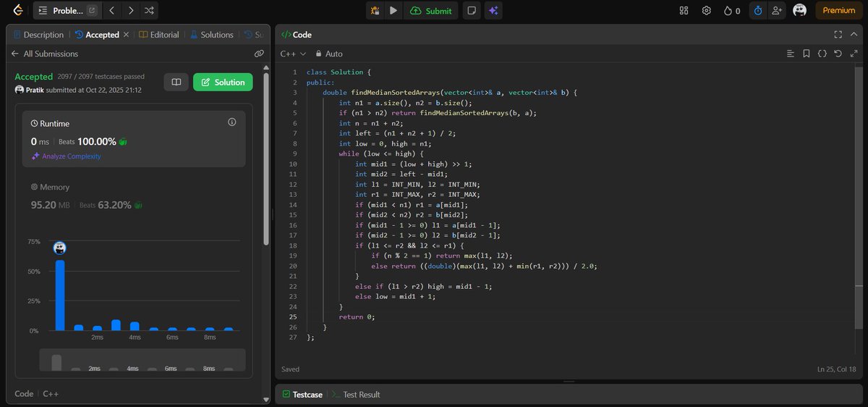
Task: Pick a random problem with shuffle icon
Action: tap(149, 10)
